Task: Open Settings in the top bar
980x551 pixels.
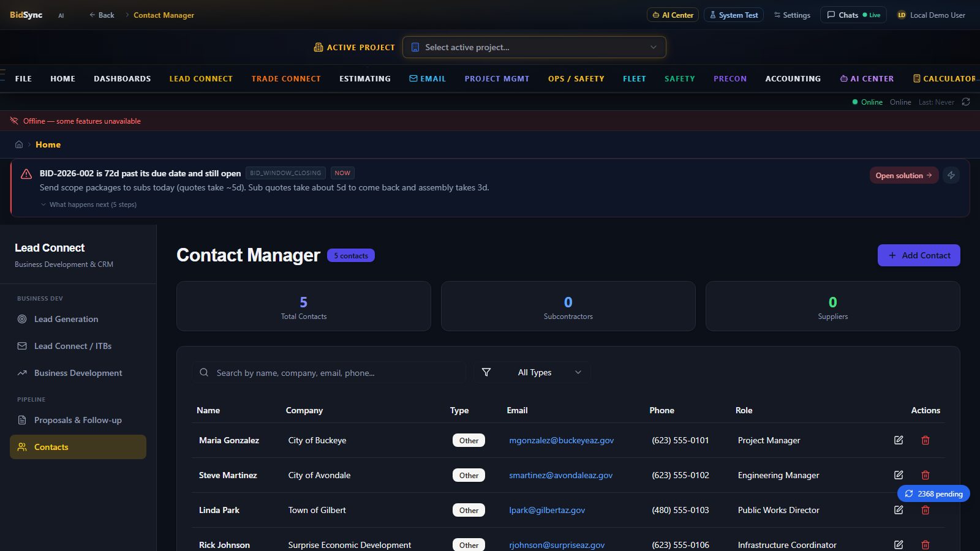Action: [x=792, y=15]
